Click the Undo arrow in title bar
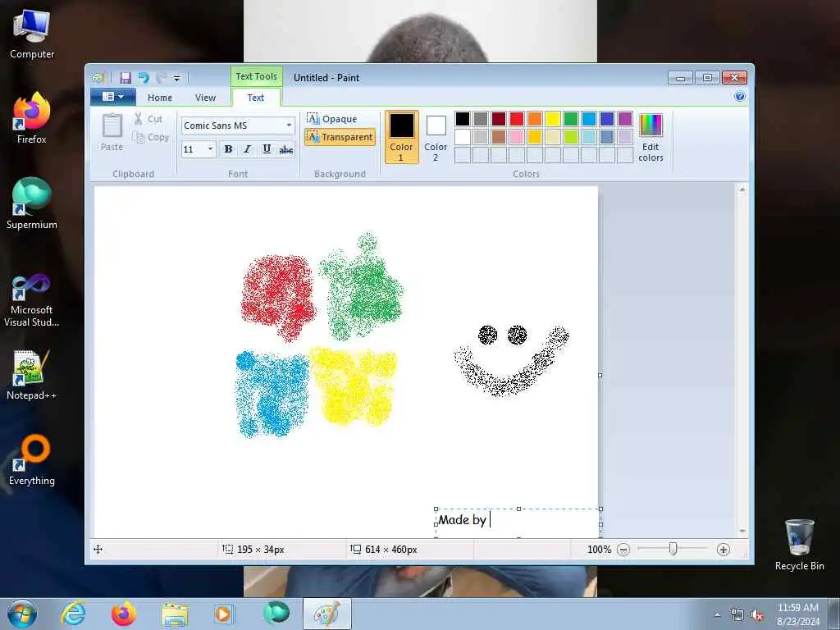The width and height of the screenshot is (840, 630). coord(144,78)
